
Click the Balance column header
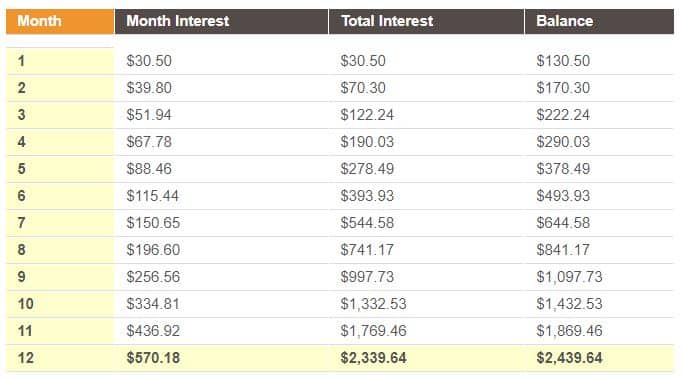[599, 21]
